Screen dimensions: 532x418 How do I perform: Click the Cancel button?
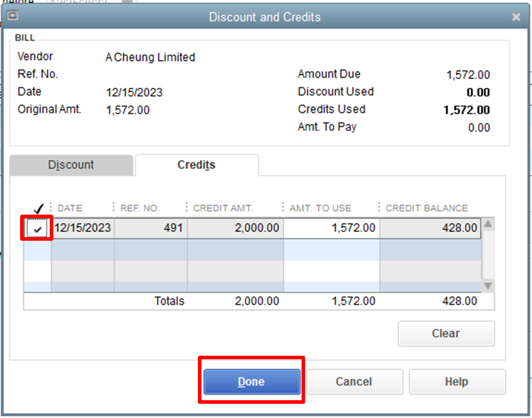tap(354, 382)
